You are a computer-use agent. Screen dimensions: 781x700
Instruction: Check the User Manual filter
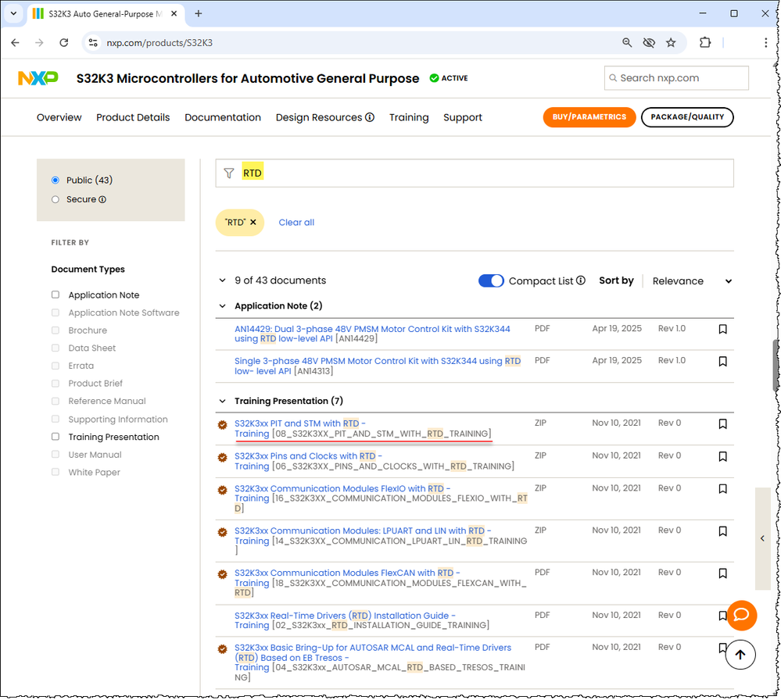pyautogui.click(x=56, y=455)
